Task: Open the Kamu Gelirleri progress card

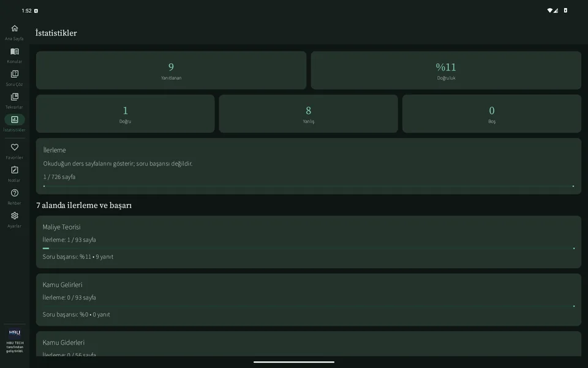Action: (309, 300)
